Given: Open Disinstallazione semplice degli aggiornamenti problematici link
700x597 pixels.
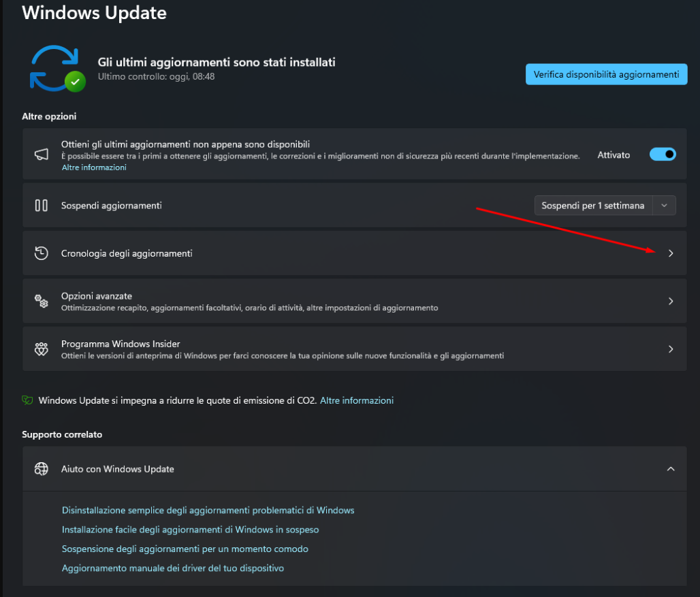Looking at the screenshot, I should [208, 510].
